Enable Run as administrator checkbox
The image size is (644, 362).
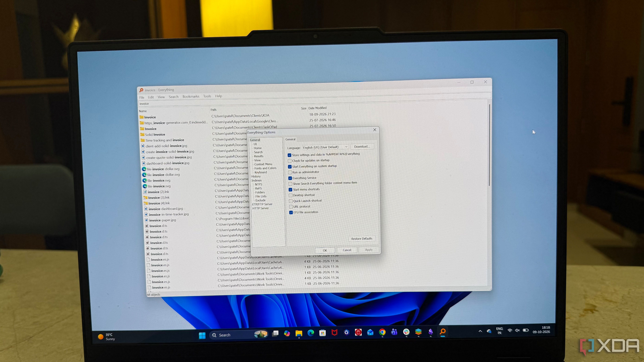tap(290, 172)
